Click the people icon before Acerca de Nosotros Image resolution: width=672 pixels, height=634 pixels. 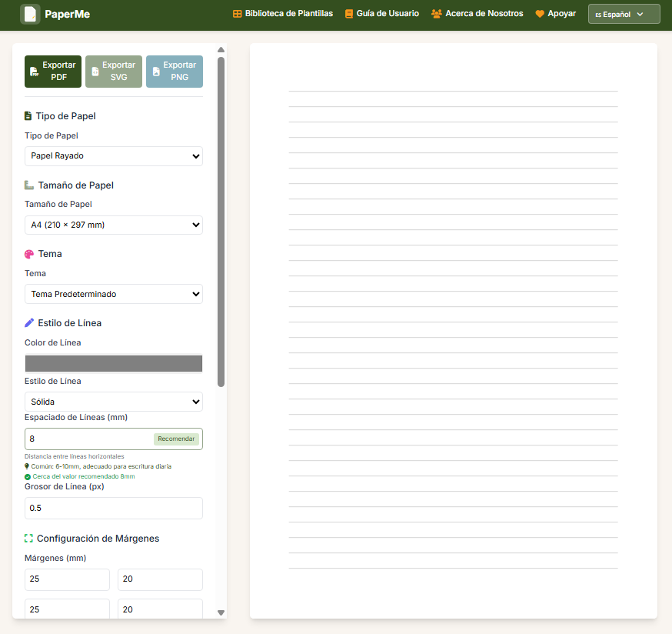[x=435, y=13]
